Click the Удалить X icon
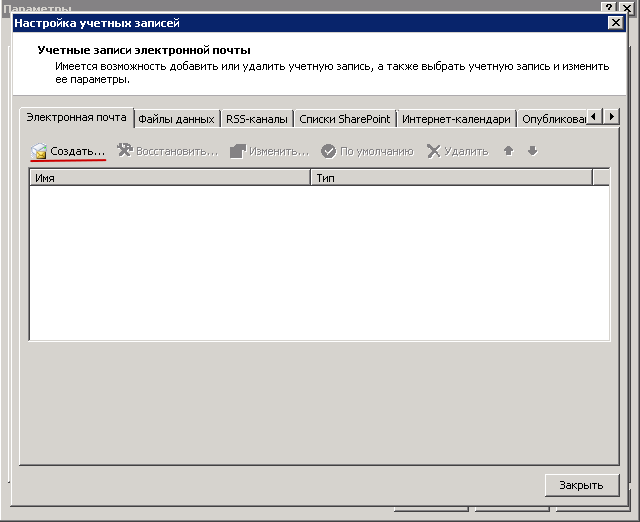640x522 pixels. point(434,151)
